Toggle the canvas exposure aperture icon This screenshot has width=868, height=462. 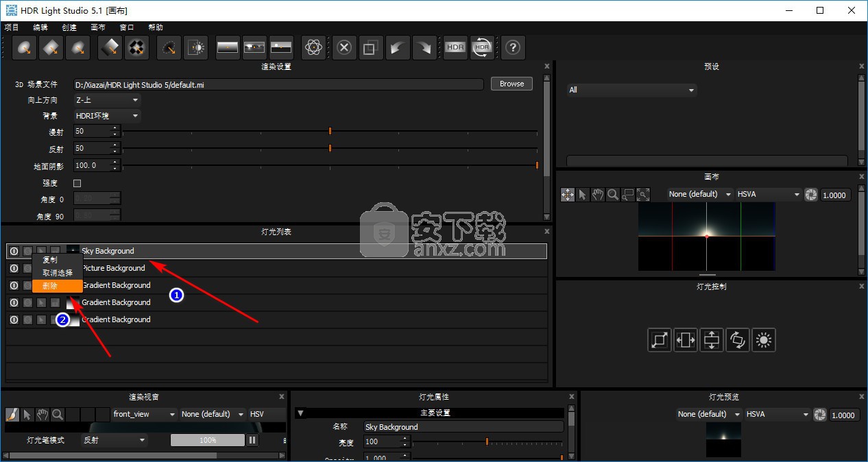[811, 195]
